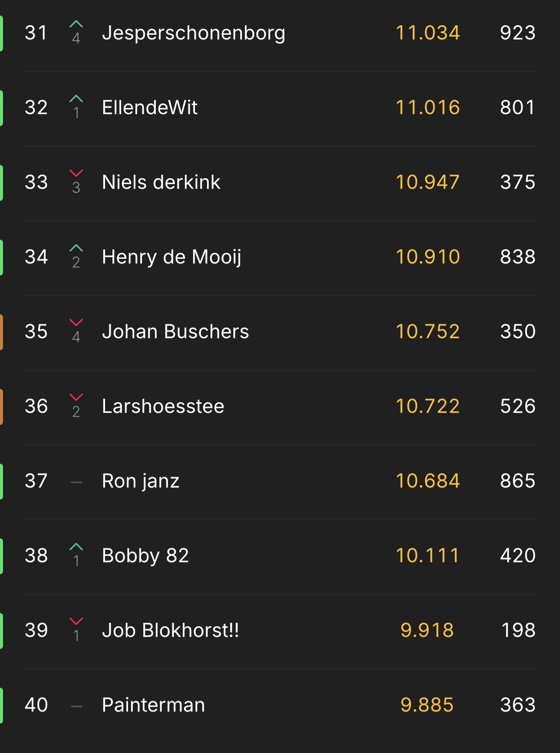Open Jesperschonenborg's player profile
This screenshot has width=560, height=753.
tap(194, 33)
